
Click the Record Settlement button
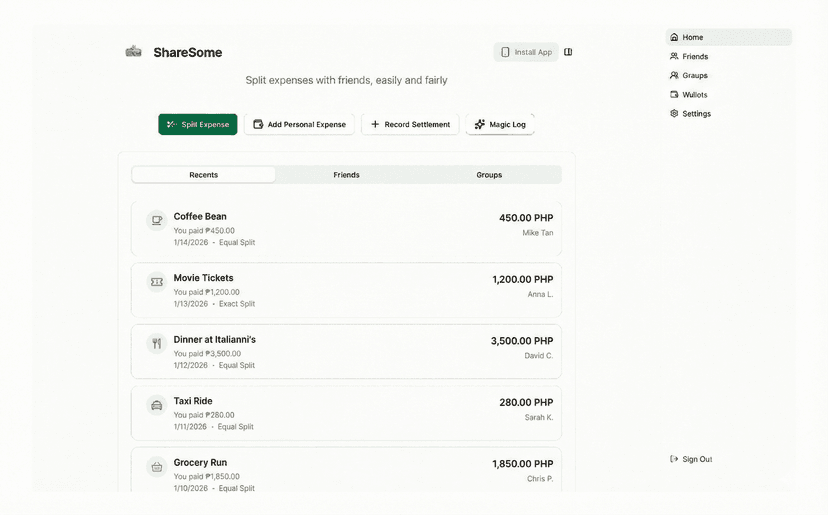(410, 125)
